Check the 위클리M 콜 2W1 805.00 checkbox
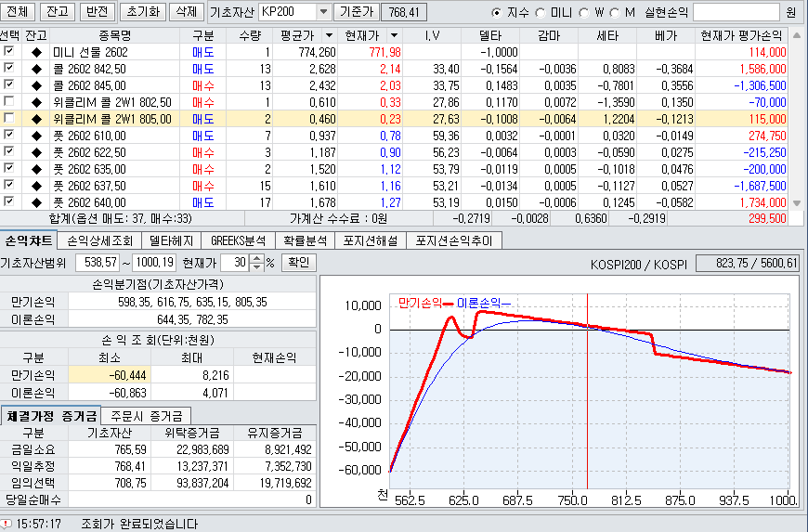This screenshot has height=532, width=808. click(8, 118)
